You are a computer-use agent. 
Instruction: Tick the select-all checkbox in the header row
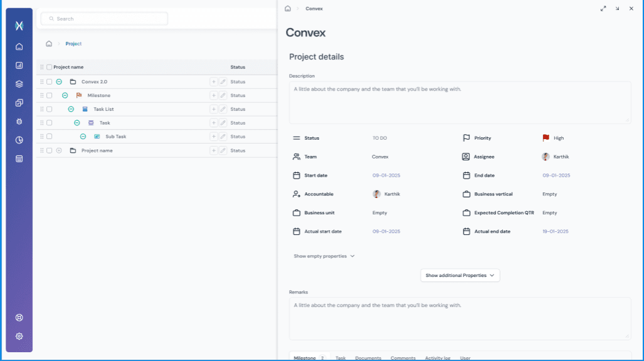point(50,67)
